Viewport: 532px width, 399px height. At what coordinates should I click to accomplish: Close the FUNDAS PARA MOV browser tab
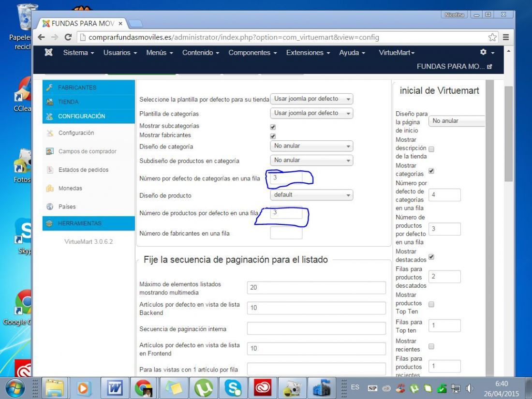(120, 24)
